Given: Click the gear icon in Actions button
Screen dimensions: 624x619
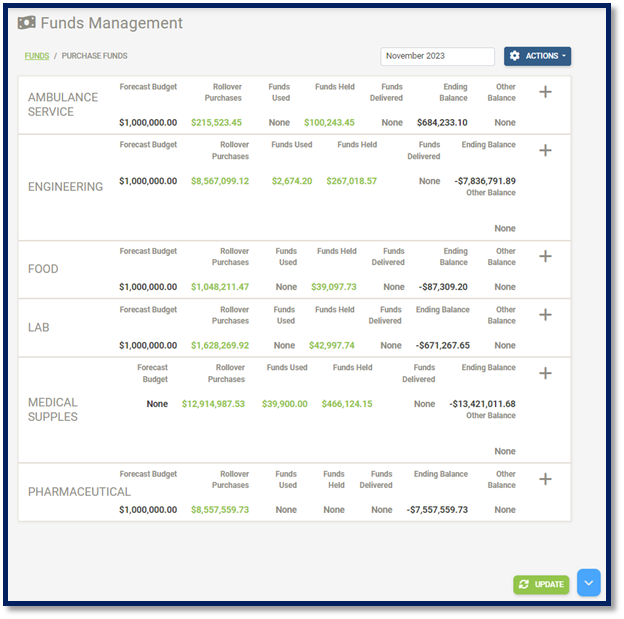Looking at the screenshot, I should tap(515, 56).
